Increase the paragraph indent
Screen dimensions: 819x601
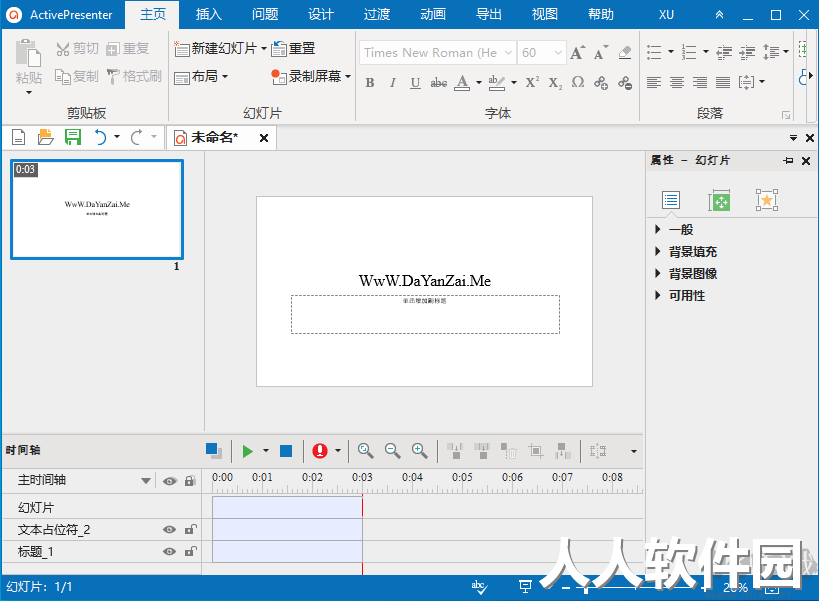tap(747, 52)
